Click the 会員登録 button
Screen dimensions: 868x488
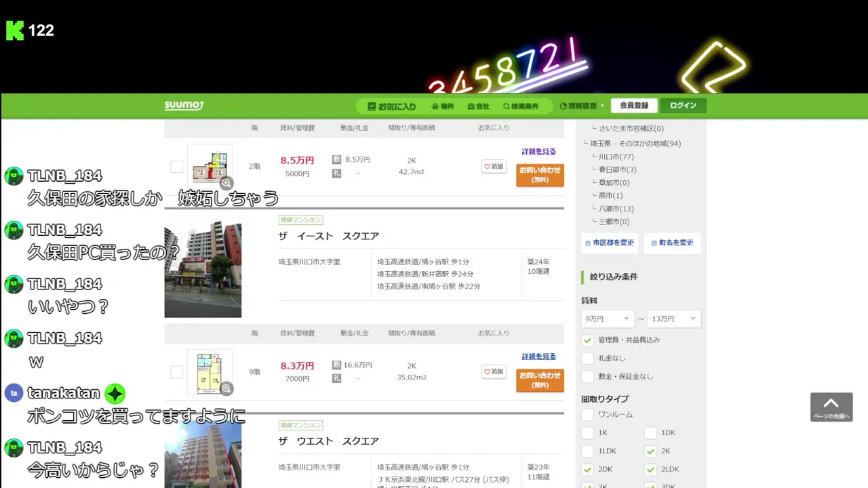click(634, 106)
